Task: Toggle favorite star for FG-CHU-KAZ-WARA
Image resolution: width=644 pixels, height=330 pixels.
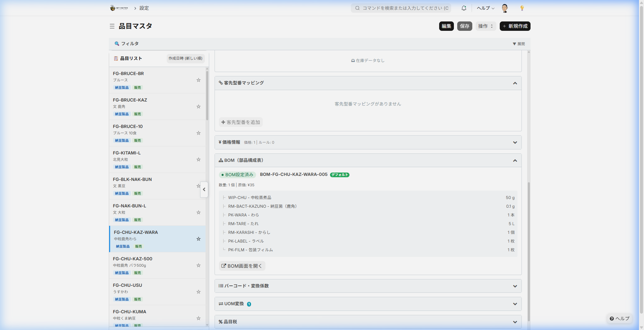Action: click(x=198, y=239)
